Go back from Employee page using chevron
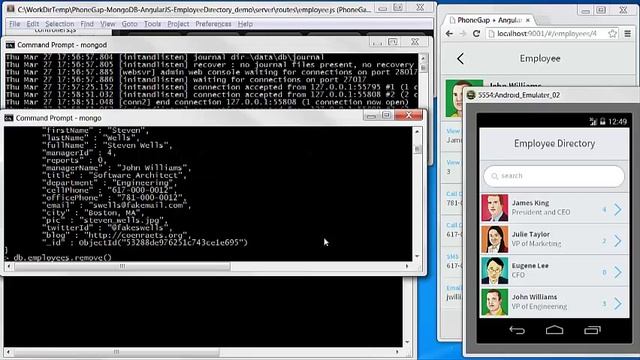The image size is (640, 360). pyautogui.click(x=460, y=58)
